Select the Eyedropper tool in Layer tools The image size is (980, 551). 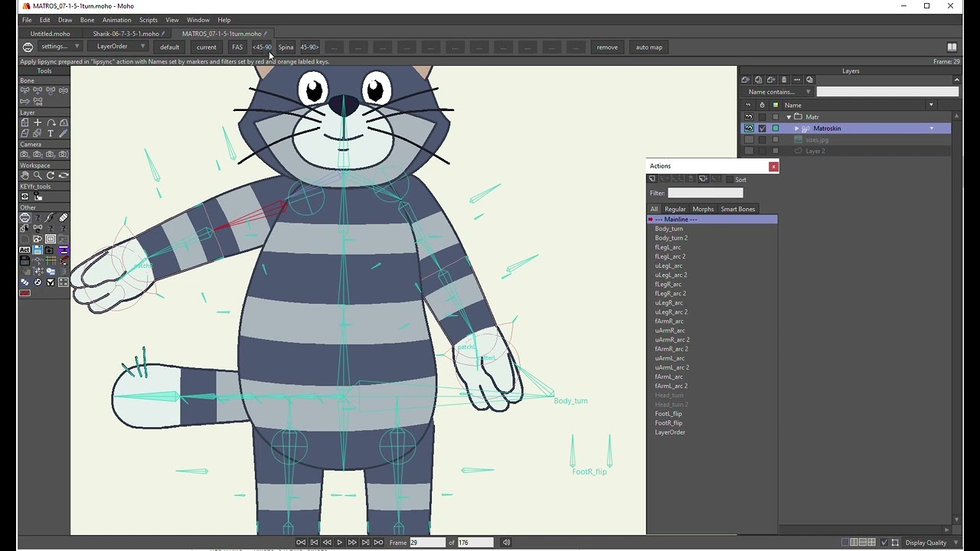64,133
